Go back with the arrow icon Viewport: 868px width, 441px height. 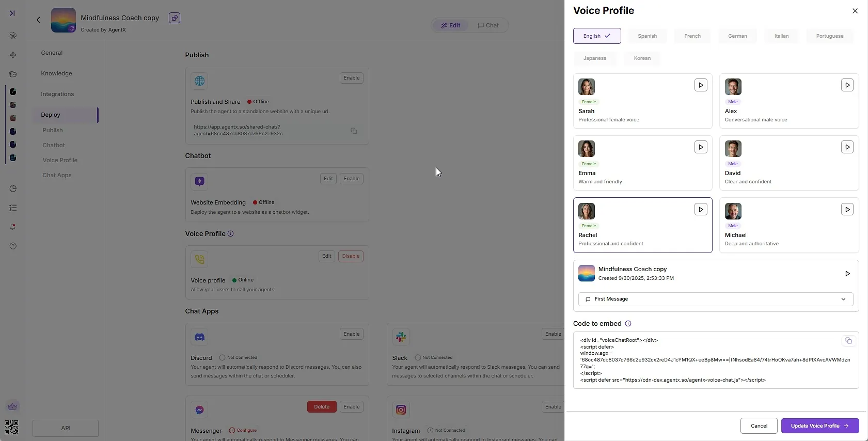tap(38, 20)
